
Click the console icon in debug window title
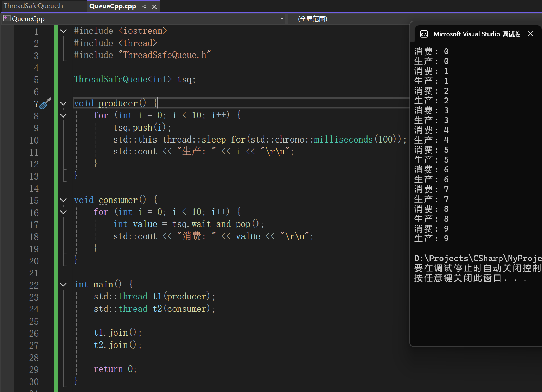[x=424, y=34]
